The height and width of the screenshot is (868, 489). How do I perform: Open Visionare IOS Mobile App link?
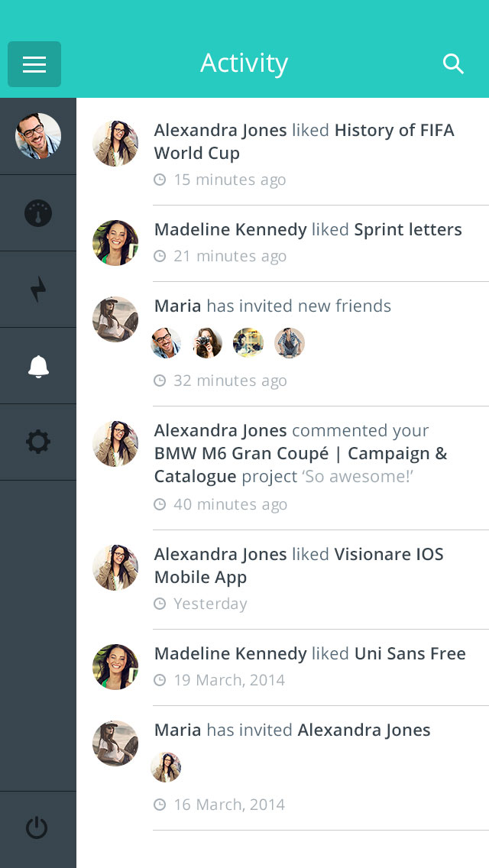[299, 565]
